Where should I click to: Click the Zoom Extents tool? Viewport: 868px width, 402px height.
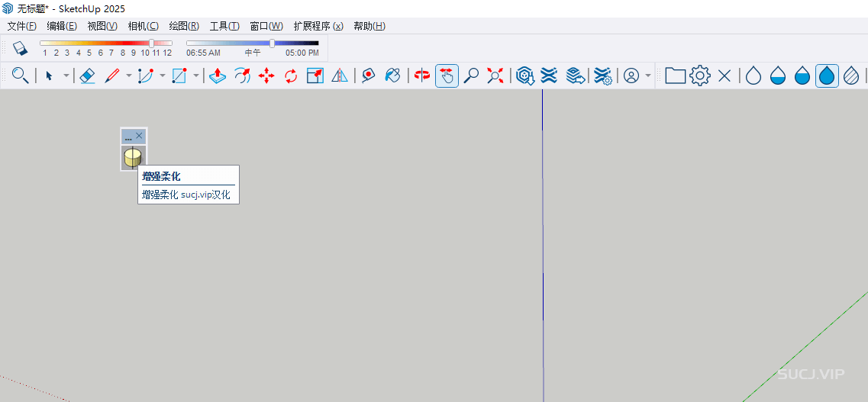tap(495, 76)
